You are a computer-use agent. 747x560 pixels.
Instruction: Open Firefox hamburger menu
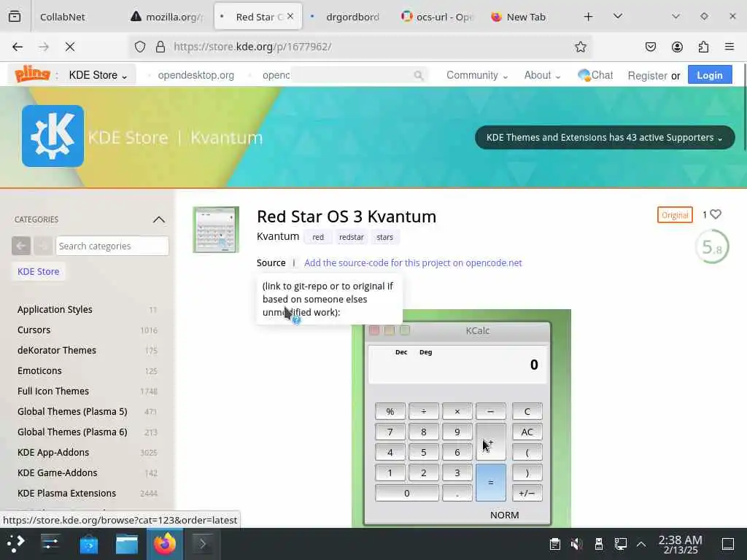pos(729,47)
